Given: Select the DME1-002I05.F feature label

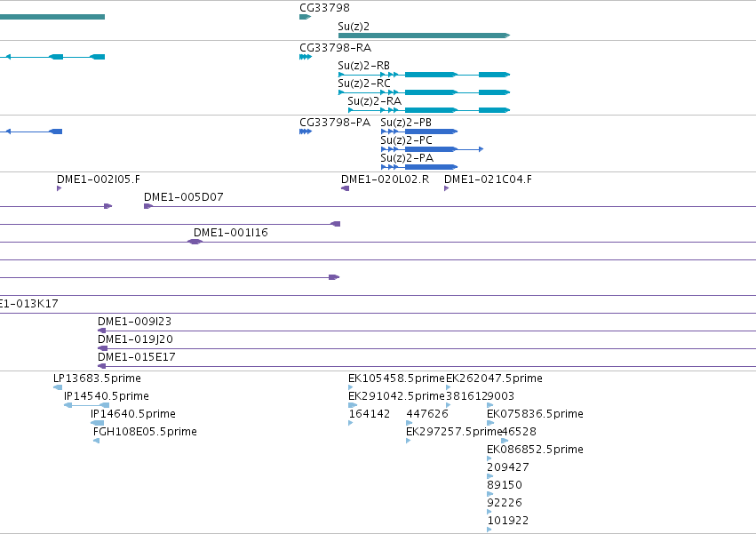Looking at the screenshot, I should (x=99, y=179).
